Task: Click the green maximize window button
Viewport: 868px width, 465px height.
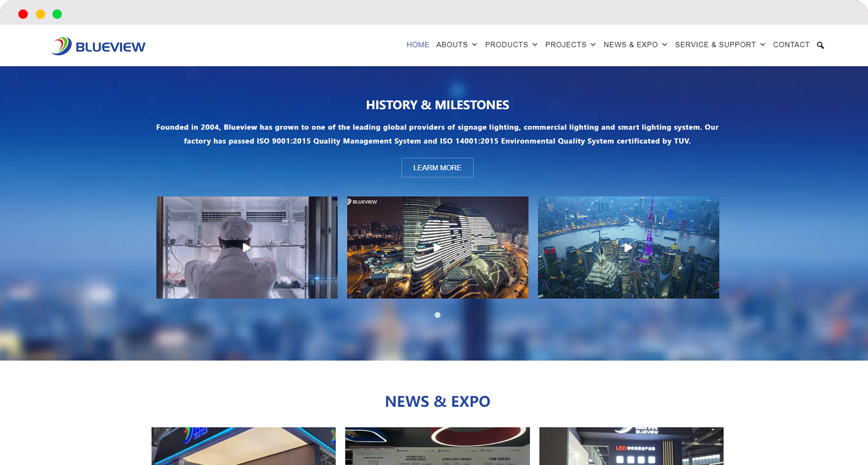Action: (x=57, y=14)
